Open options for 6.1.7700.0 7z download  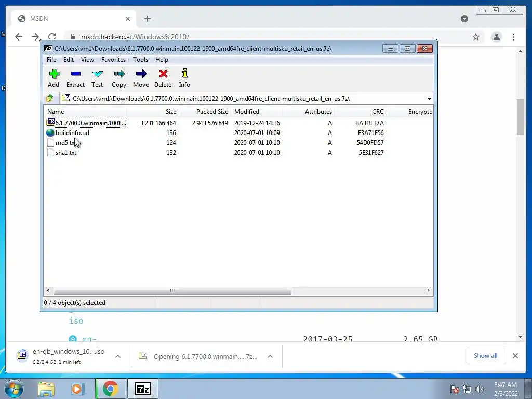coord(270,356)
